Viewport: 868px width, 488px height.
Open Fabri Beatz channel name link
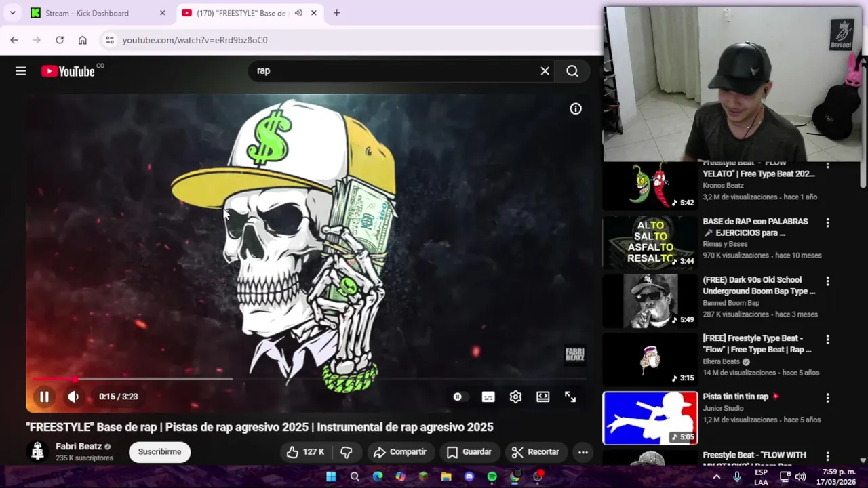click(x=79, y=447)
